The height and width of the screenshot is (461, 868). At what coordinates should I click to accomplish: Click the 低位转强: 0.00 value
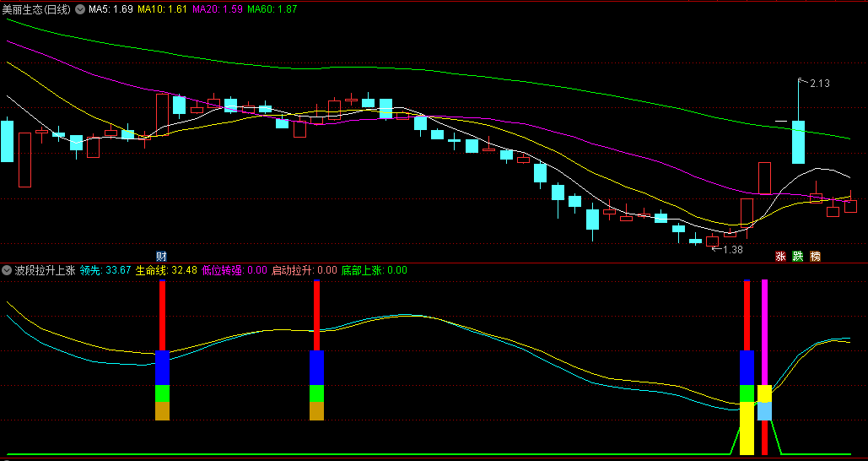[235, 270]
